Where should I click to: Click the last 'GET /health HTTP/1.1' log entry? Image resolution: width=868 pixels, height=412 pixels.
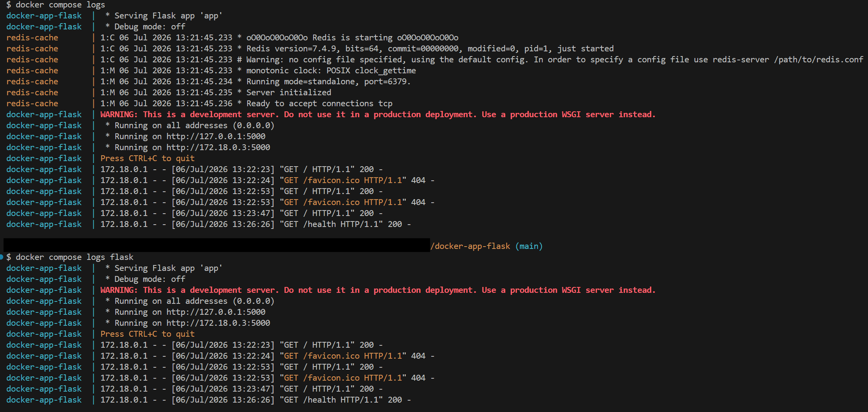pyautogui.click(x=331, y=400)
